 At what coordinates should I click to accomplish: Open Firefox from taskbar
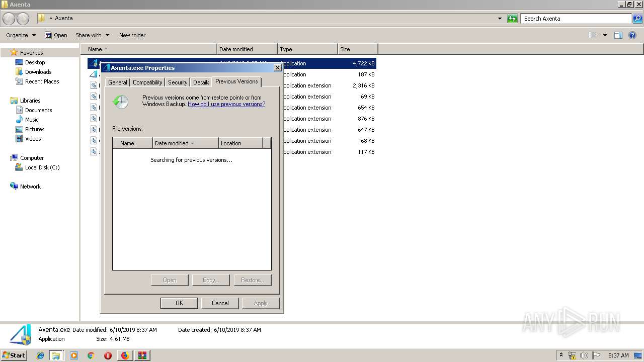pyautogui.click(x=125, y=355)
